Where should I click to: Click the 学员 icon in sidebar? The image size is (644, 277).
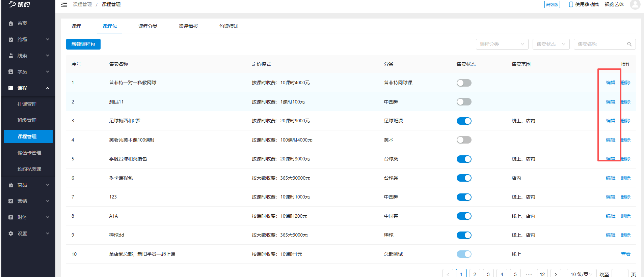[x=11, y=72]
